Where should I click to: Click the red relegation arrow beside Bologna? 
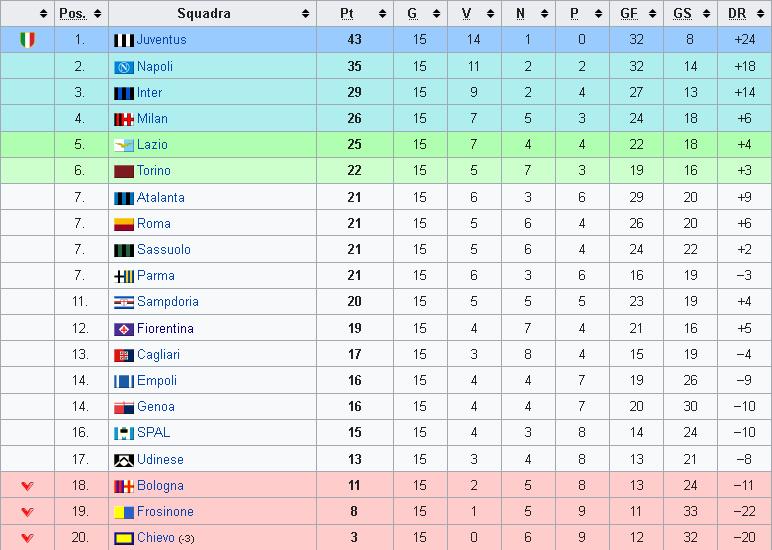pyautogui.click(x=28, y=486)
